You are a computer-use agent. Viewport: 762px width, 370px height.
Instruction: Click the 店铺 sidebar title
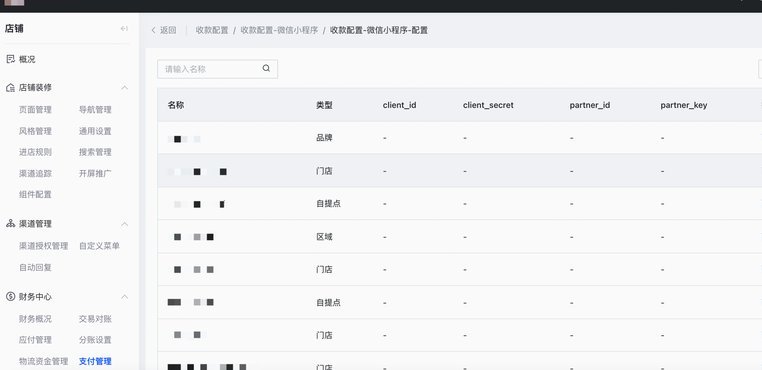(x=14, y=29)
